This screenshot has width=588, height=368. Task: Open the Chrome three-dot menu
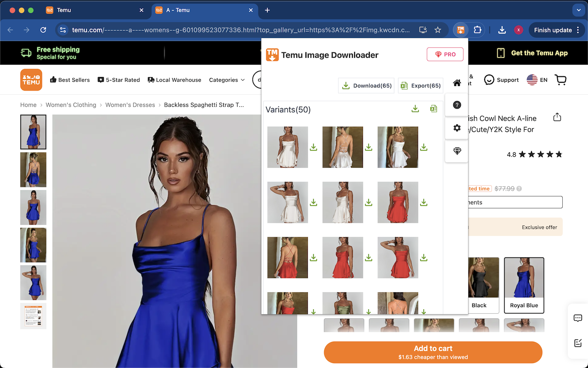[577, 30]
